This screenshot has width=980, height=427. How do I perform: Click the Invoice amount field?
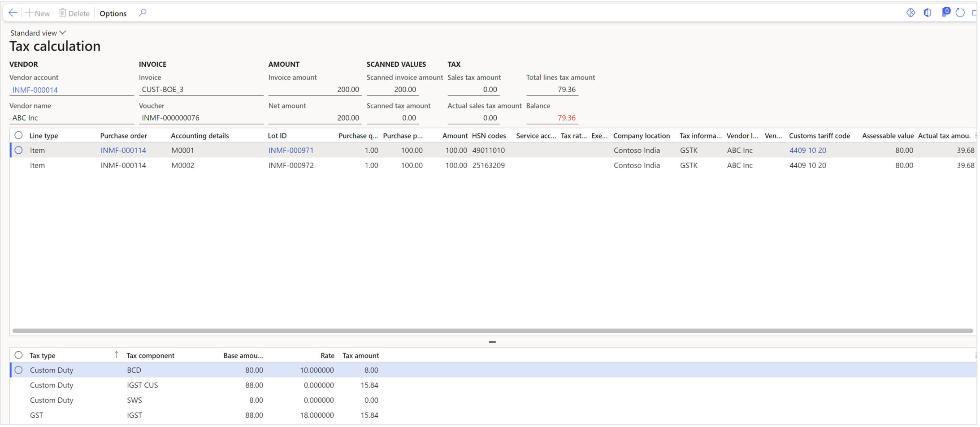click(314, 90)
